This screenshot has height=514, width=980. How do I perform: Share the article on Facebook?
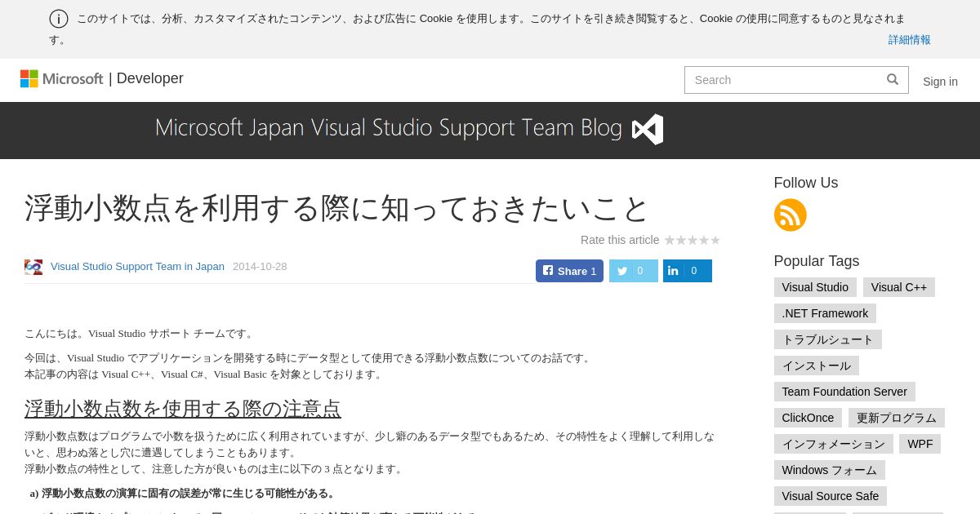click(x=569, y=271)
